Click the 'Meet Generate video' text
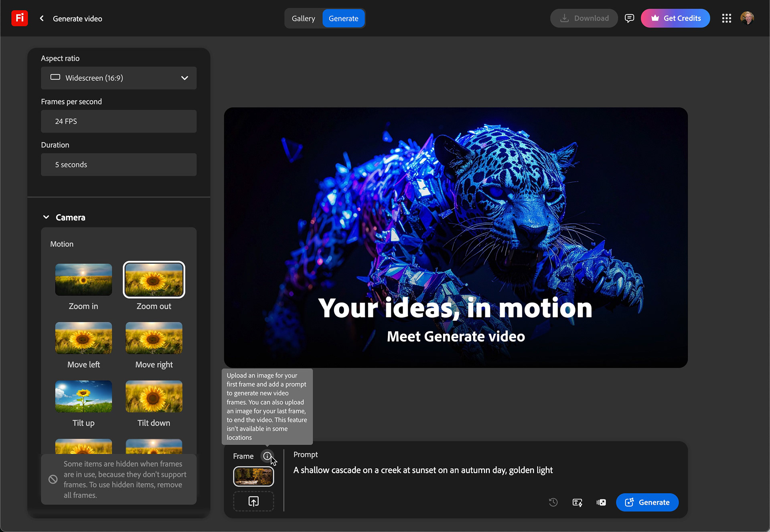 pos(456,336)
